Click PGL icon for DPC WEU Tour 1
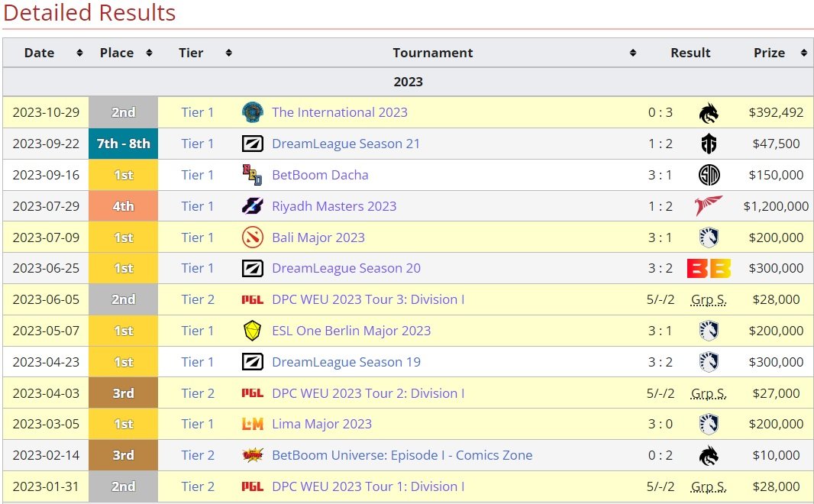The width and height of the screenshot is (814, 504). point(253,486)
